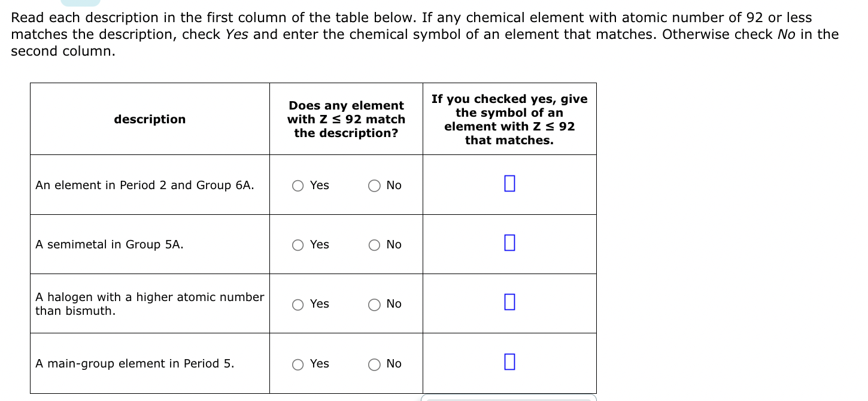Click the symbol entry box for Group 5A semimetal
The height and width of the screenshot is (401, 868).
point(509,242)
